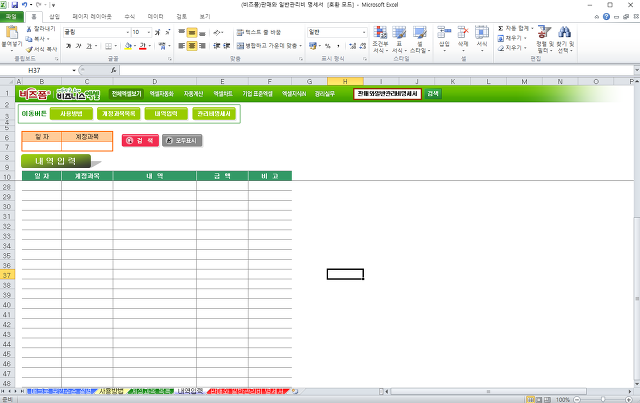Click the green 사용방법 button
The image size is (640, 403).
click(x=71, y=114)
